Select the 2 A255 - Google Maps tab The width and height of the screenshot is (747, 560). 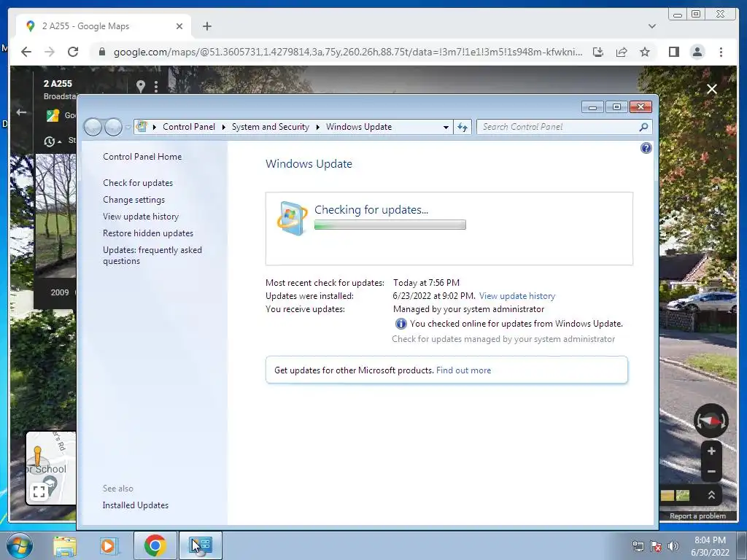pyautogui.click(x=103, y=26)
